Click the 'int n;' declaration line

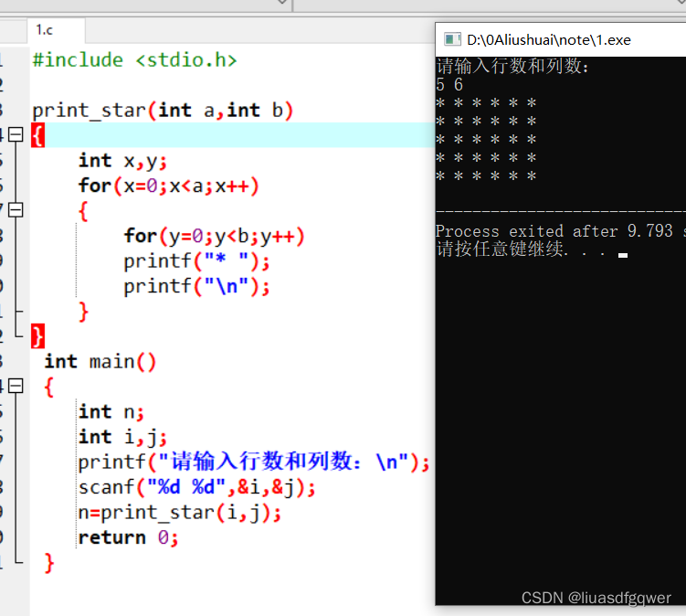click(111, 412)
